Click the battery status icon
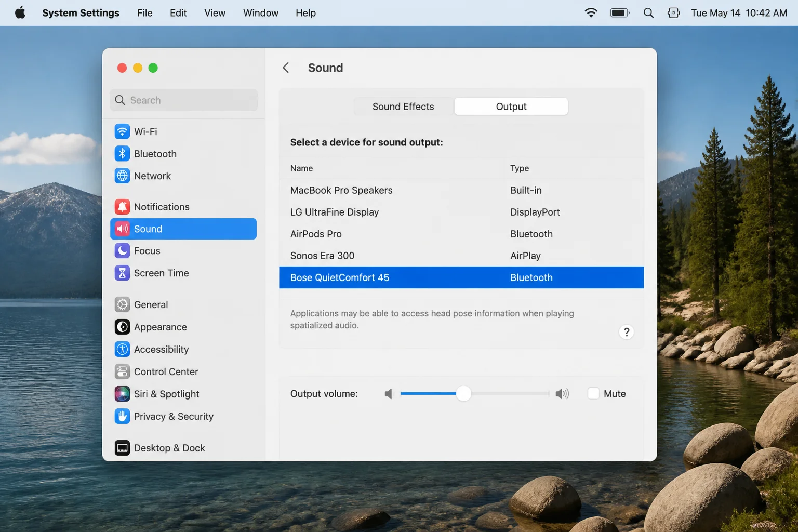 pos(620,12)
